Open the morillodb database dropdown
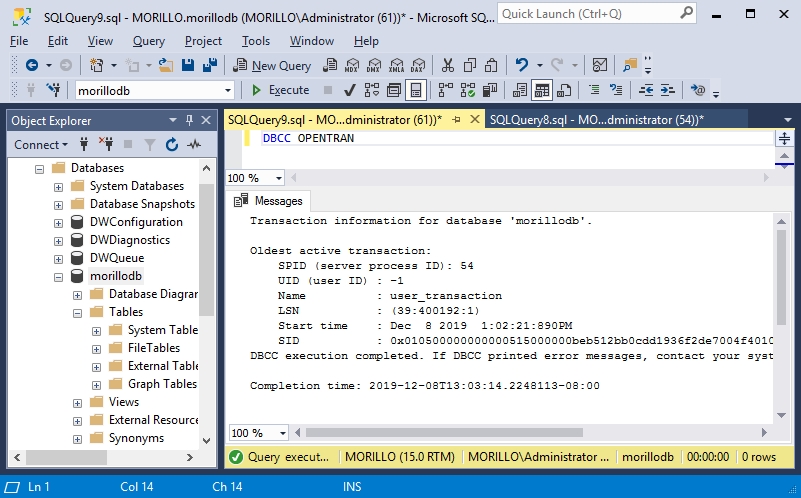The width and height of the screenshot is (801, 498). click(x=228, y=91)
